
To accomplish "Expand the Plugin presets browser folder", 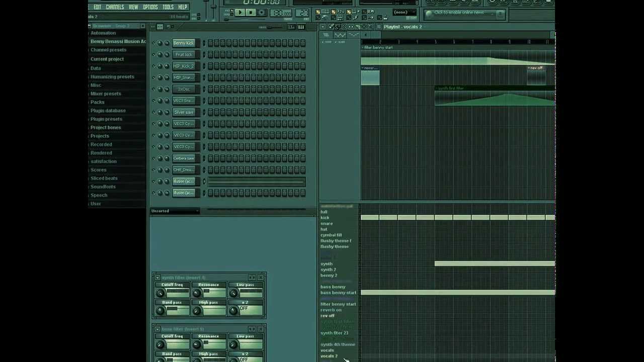I will coord(106,119).
